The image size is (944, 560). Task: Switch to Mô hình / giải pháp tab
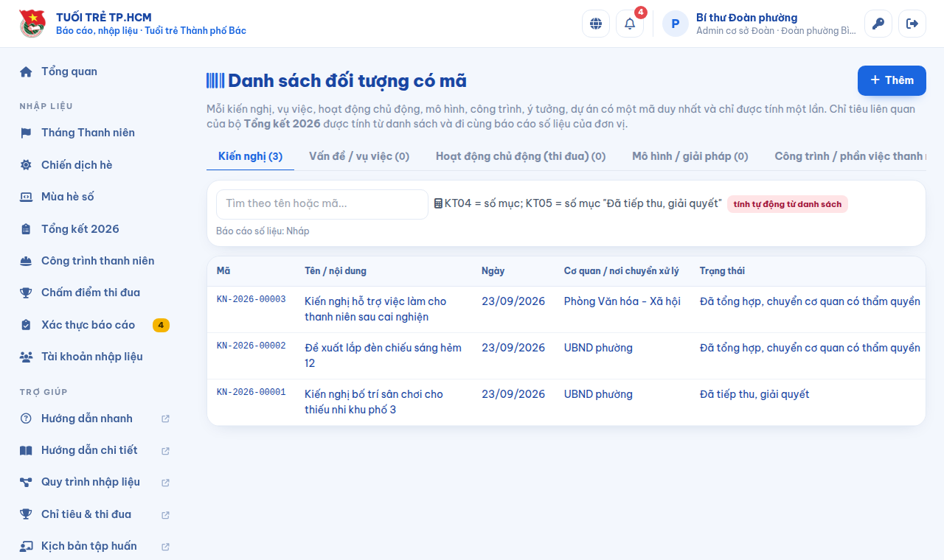[690, 156]
